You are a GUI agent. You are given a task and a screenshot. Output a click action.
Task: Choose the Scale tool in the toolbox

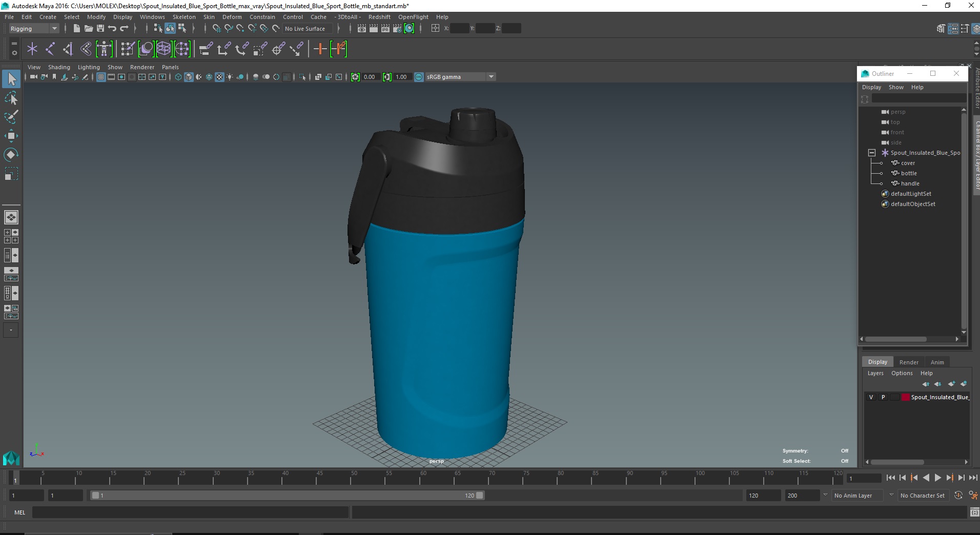click(11, 173)
